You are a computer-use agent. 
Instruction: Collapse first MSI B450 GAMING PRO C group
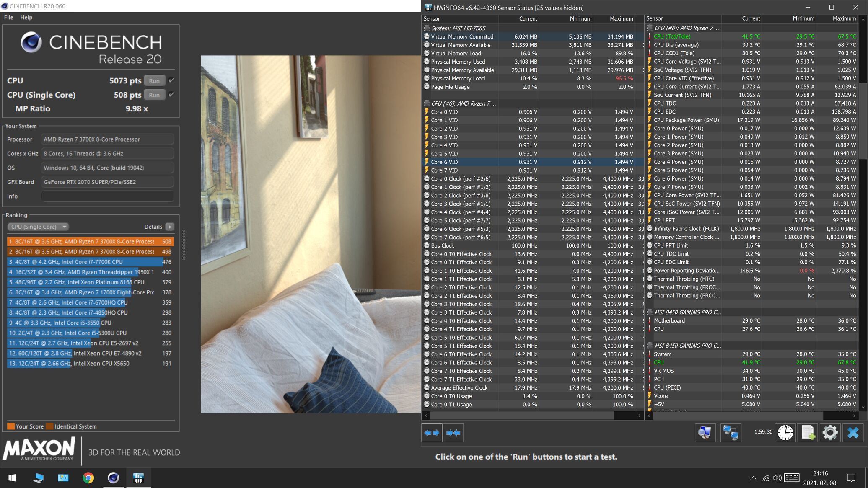pyautogui.click(x=650, y=312)
